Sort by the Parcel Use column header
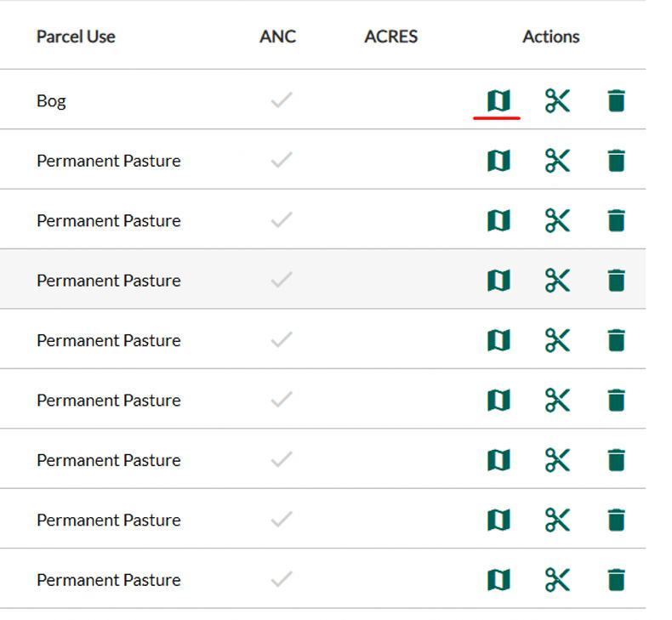 click(76, 37)
